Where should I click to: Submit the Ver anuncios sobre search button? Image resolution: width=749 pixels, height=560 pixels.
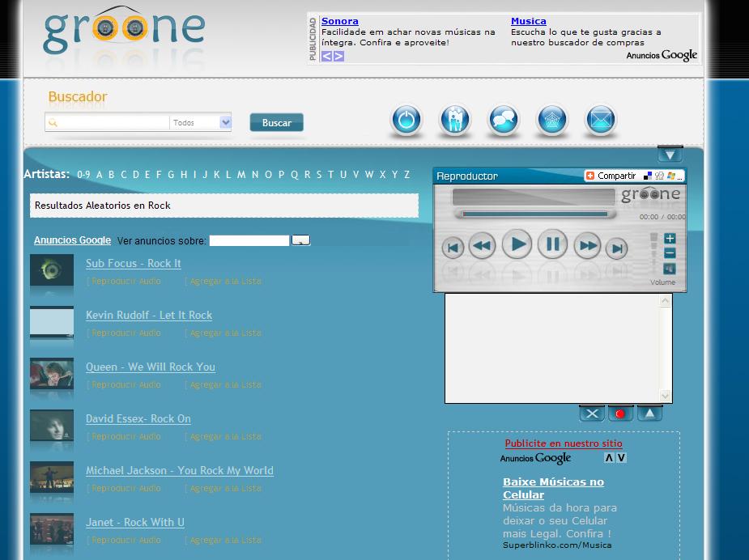click(x=301, y=240)
